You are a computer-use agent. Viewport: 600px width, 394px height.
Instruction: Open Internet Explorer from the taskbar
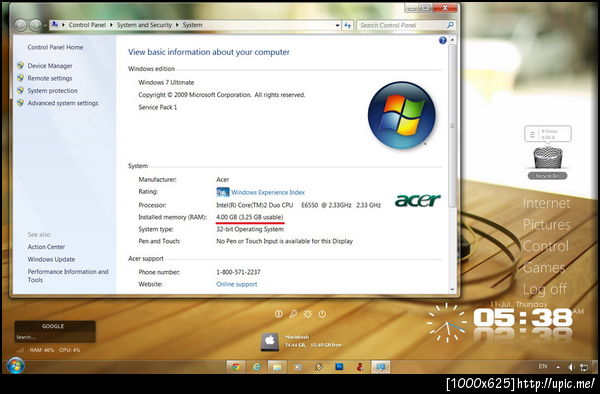click(256, 367)
